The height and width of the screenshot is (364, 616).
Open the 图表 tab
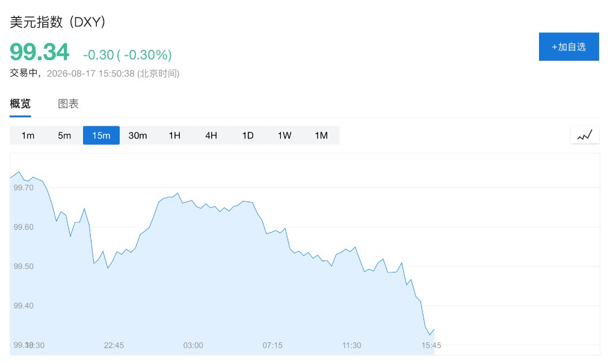(x=69, y=103)
